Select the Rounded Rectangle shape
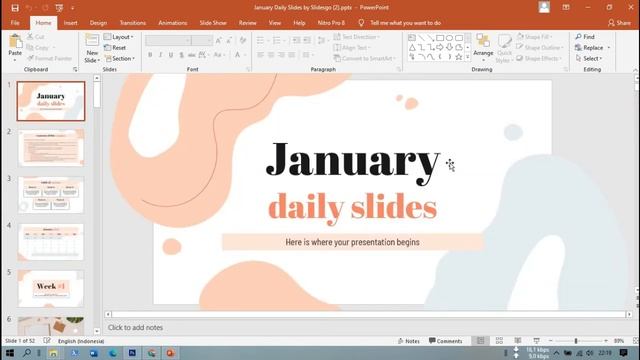640x360 pixels. 458,38
